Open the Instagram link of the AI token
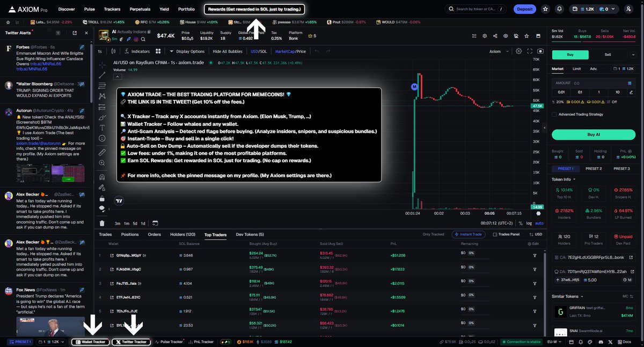The height and width of the screenshot is (347, 644). point(136,39)
